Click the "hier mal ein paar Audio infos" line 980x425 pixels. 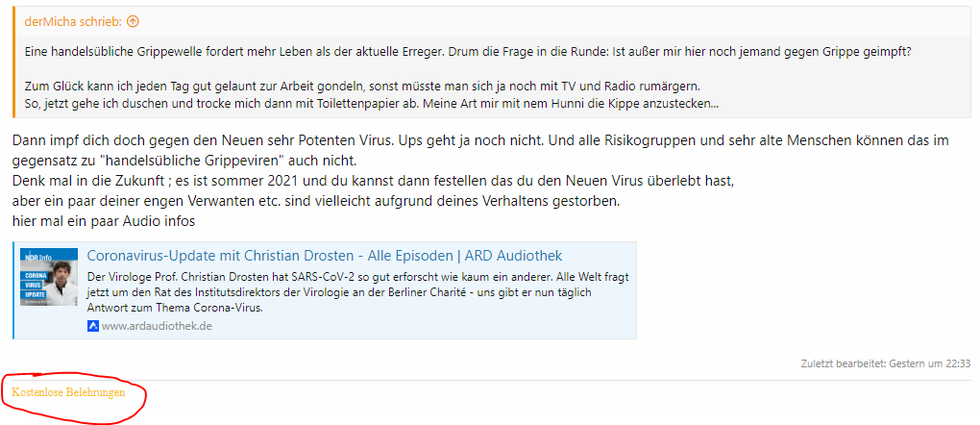(x=104, y=222)
